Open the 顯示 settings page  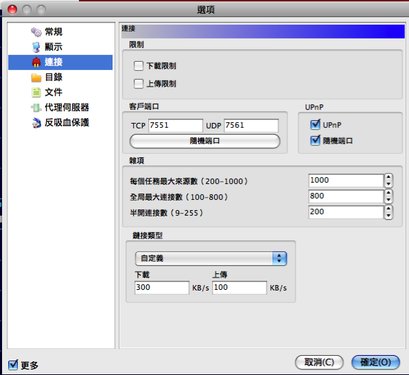coord(54,47)
